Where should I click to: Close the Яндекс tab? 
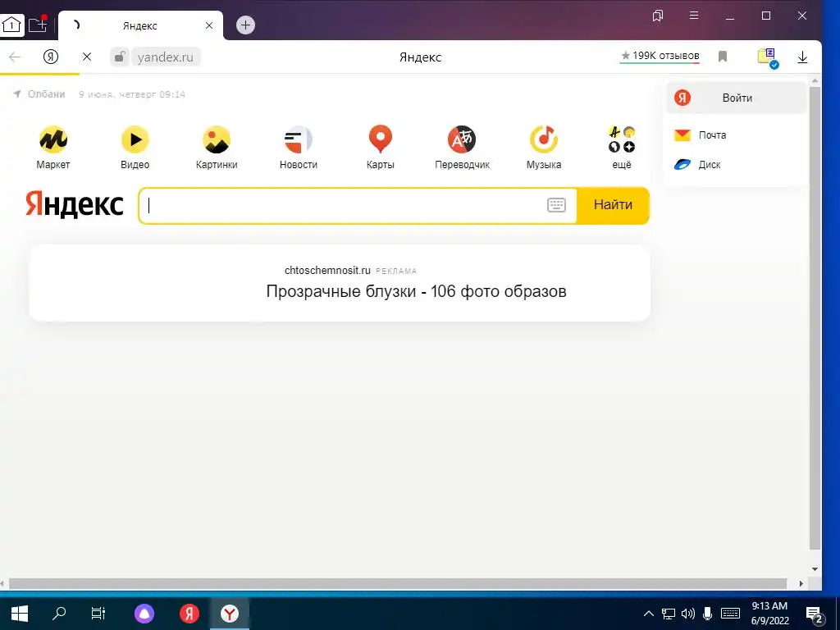pos(209,25)
